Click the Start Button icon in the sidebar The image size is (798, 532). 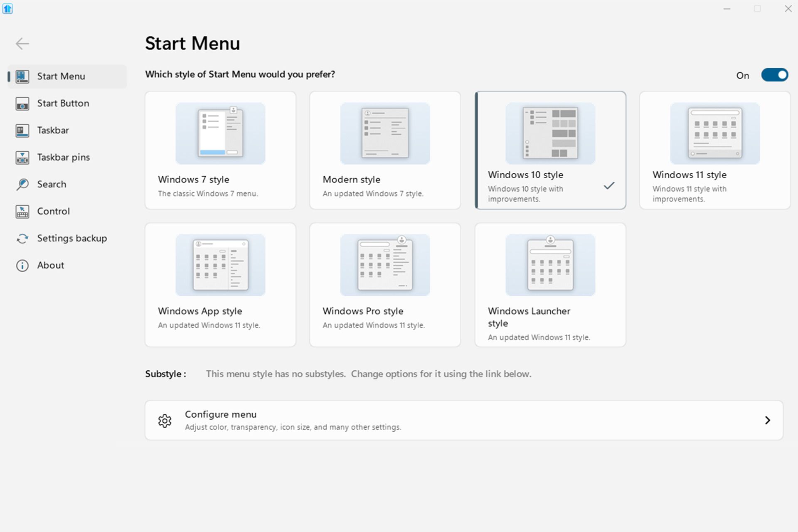click(x=22, y=103)
